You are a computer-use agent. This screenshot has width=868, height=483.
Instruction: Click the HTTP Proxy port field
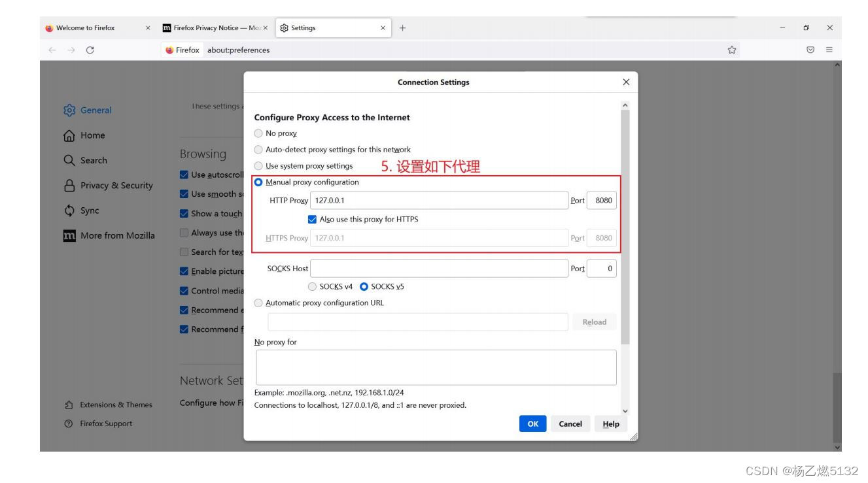602,201
